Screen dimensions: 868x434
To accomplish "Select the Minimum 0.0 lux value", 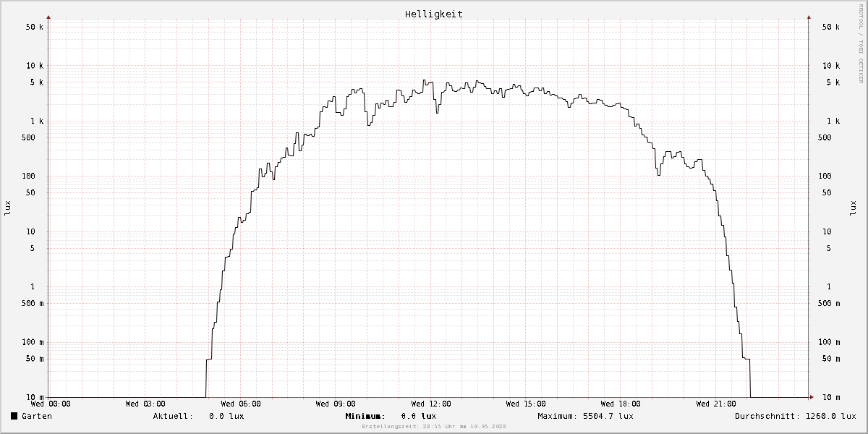I will (x=419, y=416).
